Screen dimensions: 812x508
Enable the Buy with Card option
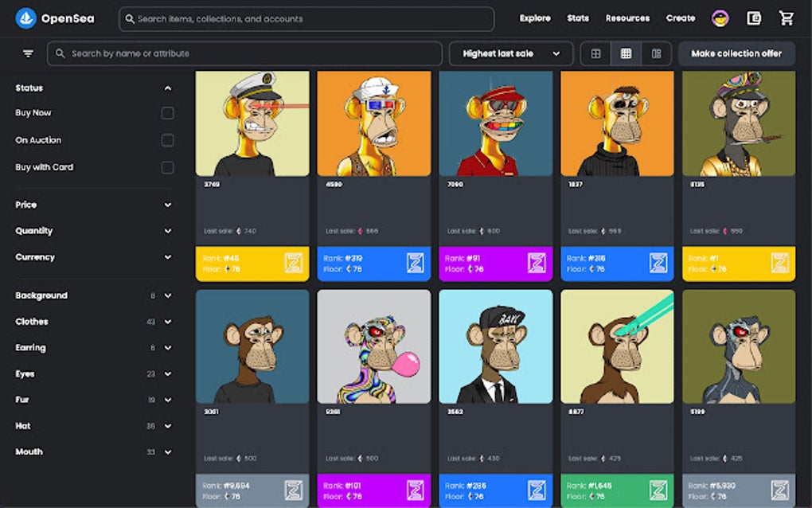click(167, 167)
